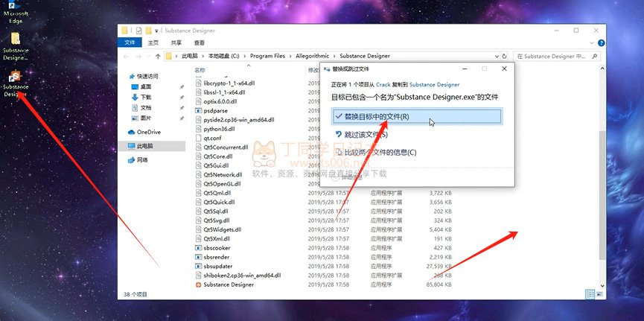Open 桌面 in the navigation pane

pos(141,86)
